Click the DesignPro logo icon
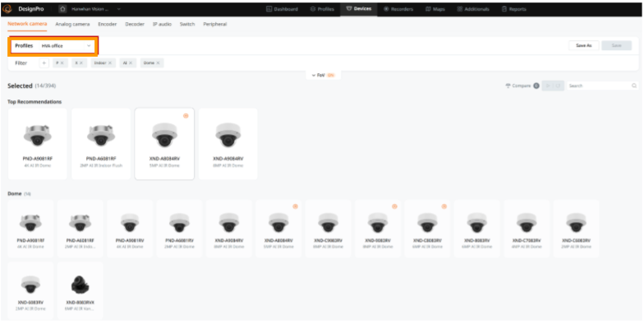 click(x=7, y=8)
